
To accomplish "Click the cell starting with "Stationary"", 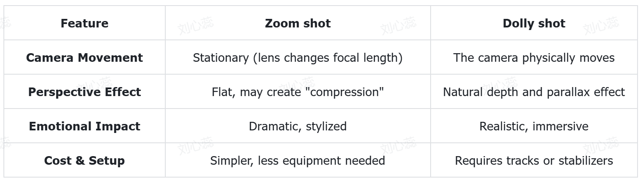I will click(x=298, y=57).
